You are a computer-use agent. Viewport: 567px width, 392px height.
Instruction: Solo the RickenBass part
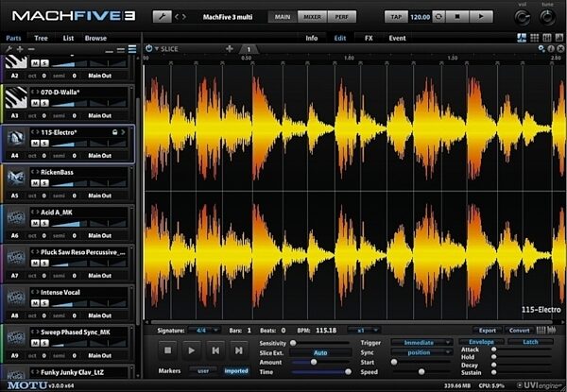click(x=44, y=183)
